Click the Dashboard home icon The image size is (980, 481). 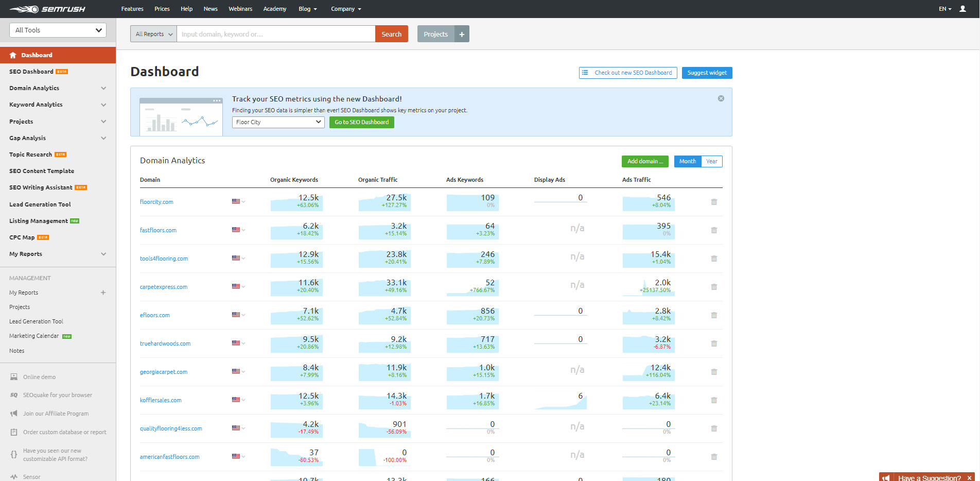click(x=13, y=55)
